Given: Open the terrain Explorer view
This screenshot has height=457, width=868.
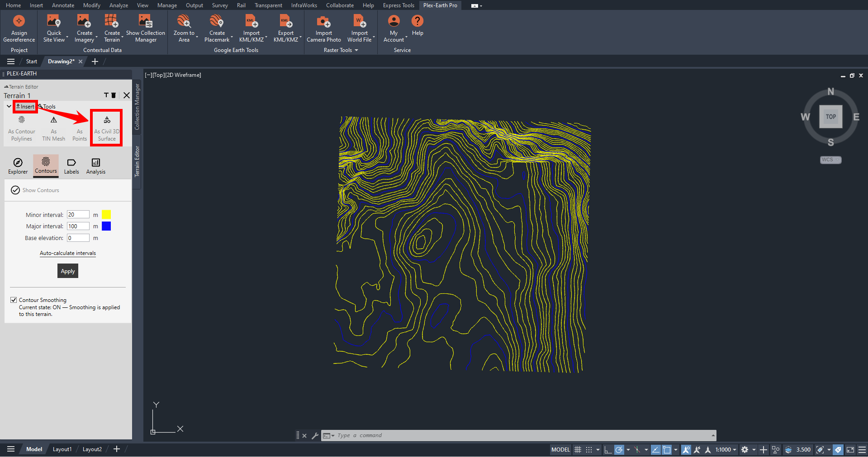Looking at the screenshot, I should click(18, 166).
